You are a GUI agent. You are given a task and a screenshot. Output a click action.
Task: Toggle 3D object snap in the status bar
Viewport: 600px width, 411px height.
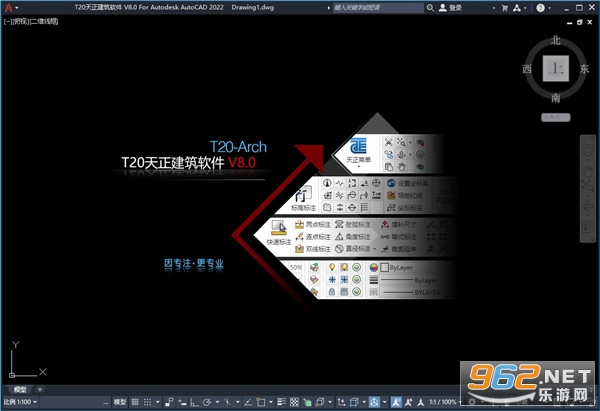pyautogui.click(x=320, y=402)
